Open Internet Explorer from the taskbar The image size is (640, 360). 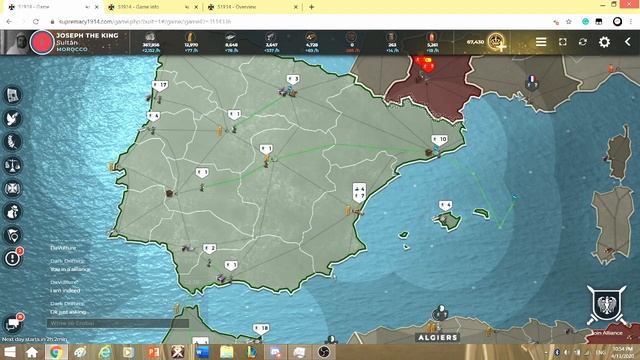tap(104, 352)
